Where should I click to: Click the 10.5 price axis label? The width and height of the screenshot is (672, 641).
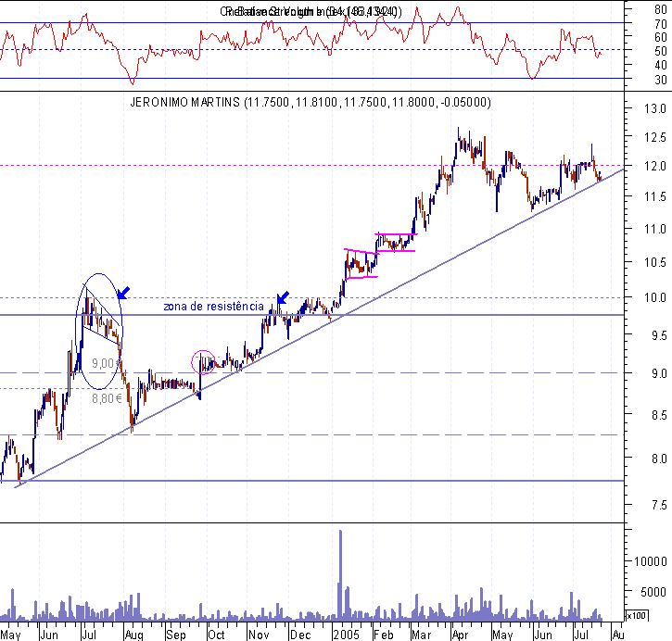pyautogui.click(x=655, y=262)
